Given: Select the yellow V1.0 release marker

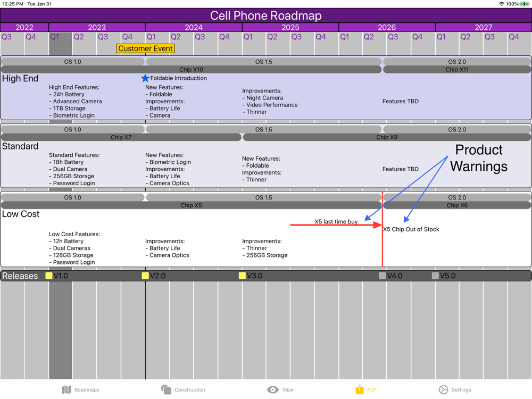Looking at the screenshot, I should point(49,276).
